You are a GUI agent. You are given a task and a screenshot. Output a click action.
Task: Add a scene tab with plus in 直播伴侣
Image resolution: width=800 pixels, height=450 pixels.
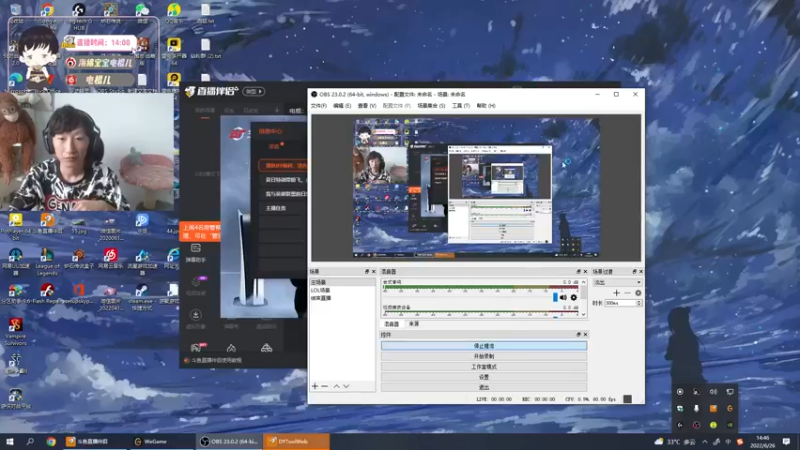coord(277,110)
